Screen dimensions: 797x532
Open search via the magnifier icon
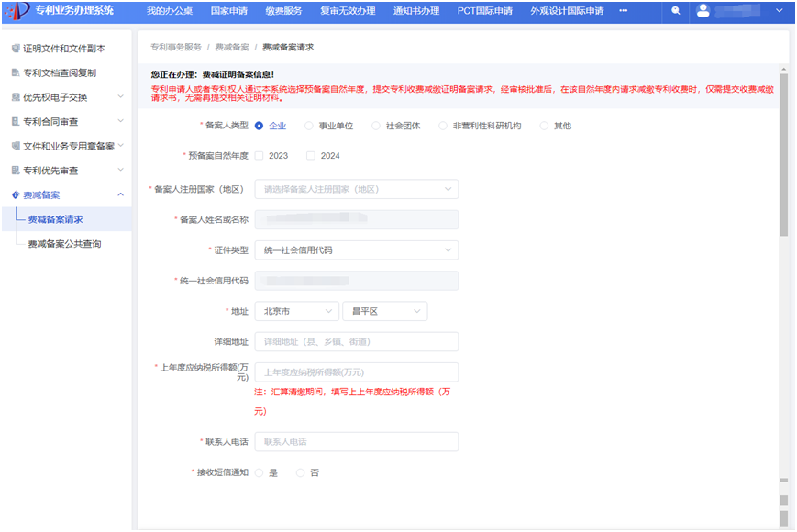pos(676,12)
